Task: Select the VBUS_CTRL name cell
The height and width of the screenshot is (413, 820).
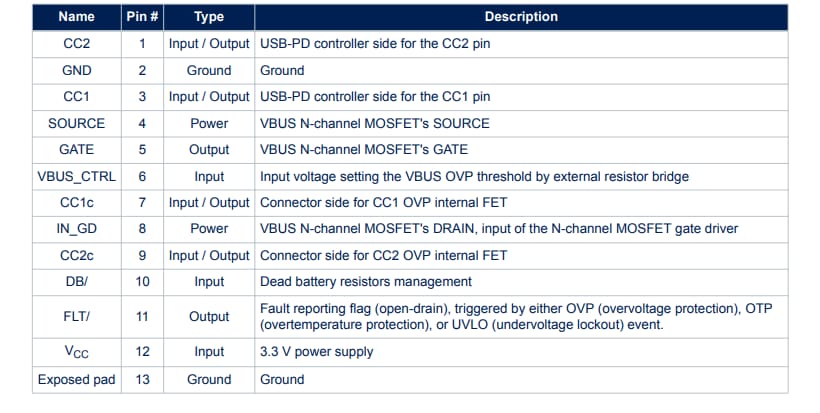Action: [77, 177]
